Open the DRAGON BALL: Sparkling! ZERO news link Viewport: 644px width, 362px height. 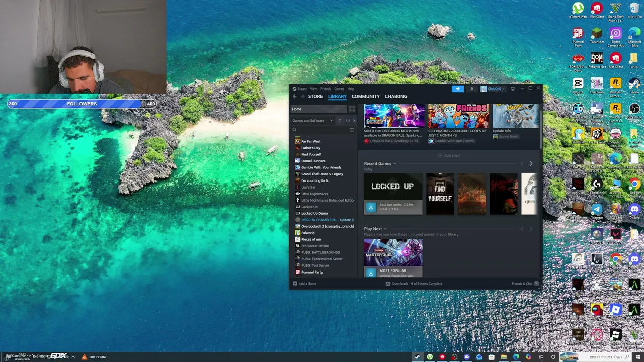tap(391, 141)
